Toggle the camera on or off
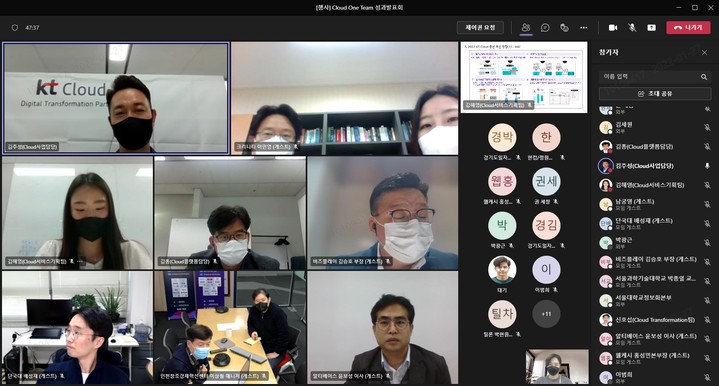 tap(613, 28)
